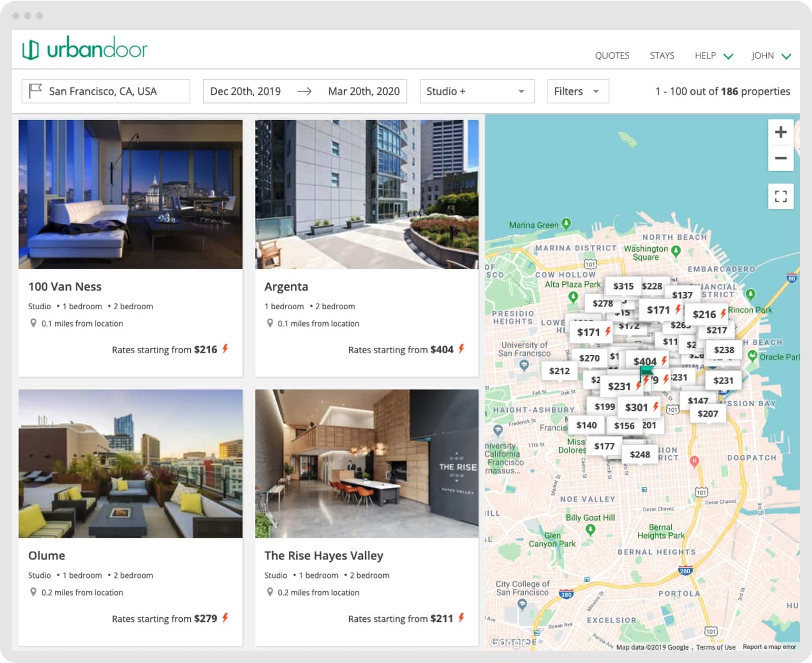Open the 100 Van Ness listing

(x=65, y=286)
